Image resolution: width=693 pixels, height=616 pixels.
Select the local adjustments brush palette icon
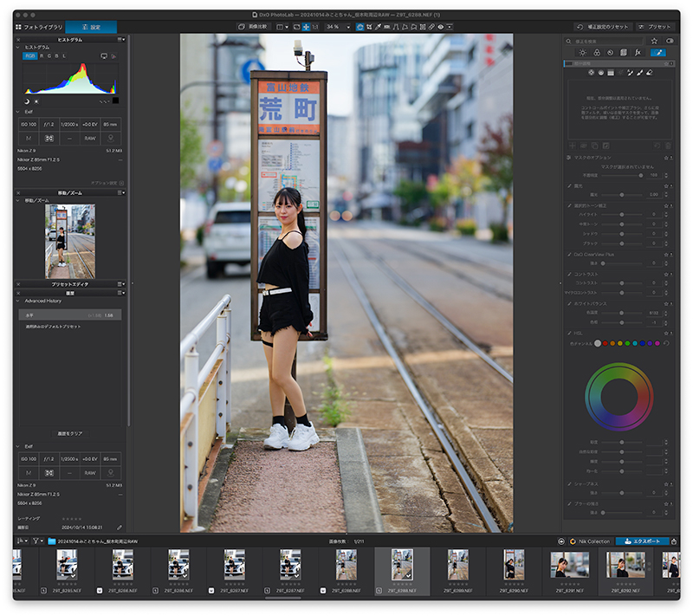pos(658,52)
